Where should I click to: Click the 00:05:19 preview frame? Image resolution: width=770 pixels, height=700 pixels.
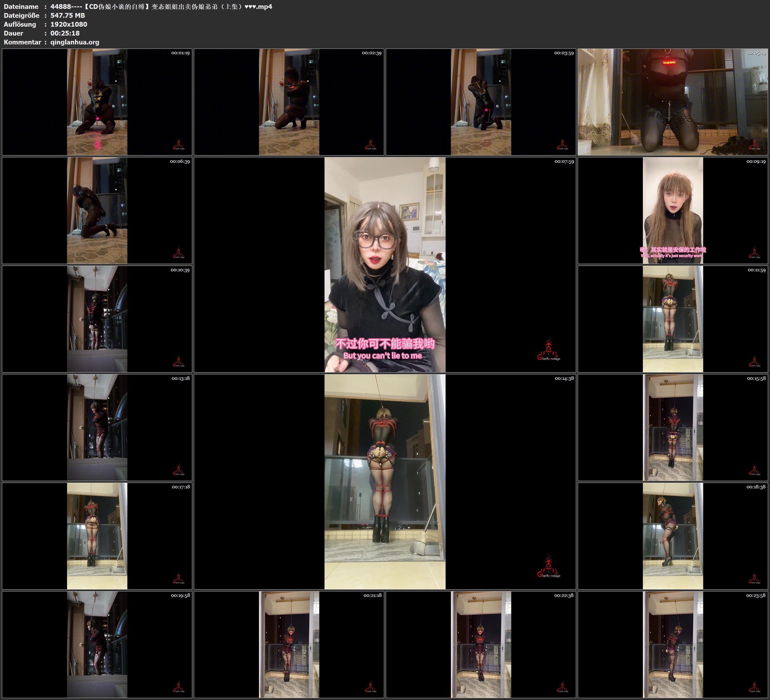click(x=673, y=102)
